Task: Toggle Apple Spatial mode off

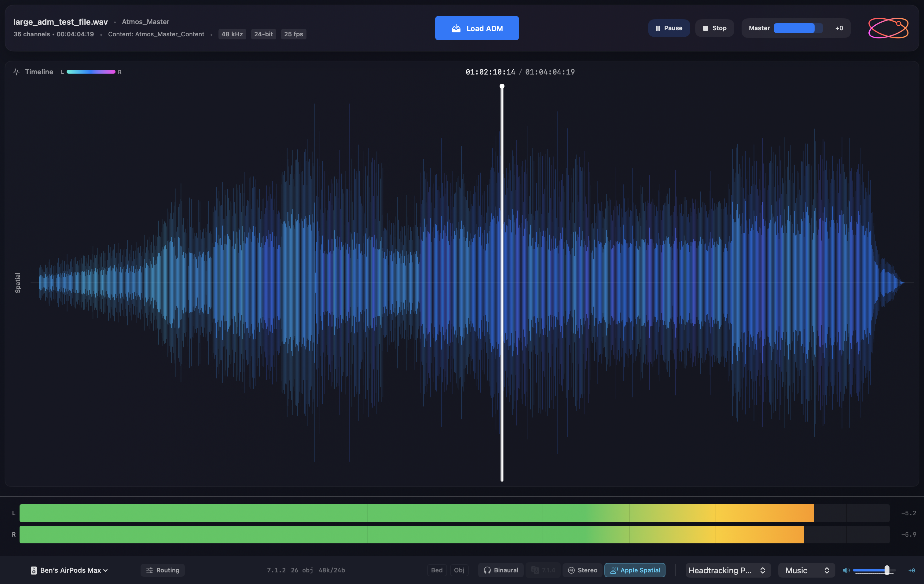Action: tap(635, 570)
